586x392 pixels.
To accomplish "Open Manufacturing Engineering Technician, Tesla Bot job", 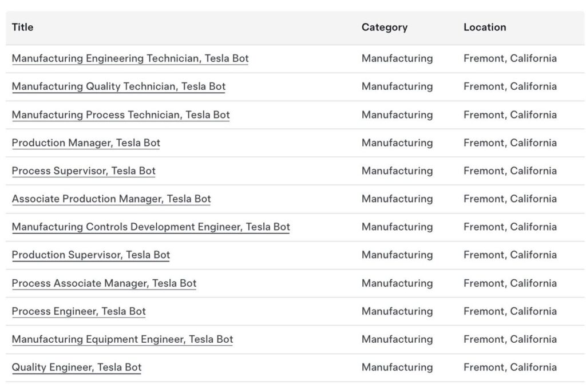I will click(x=130, y=59).
